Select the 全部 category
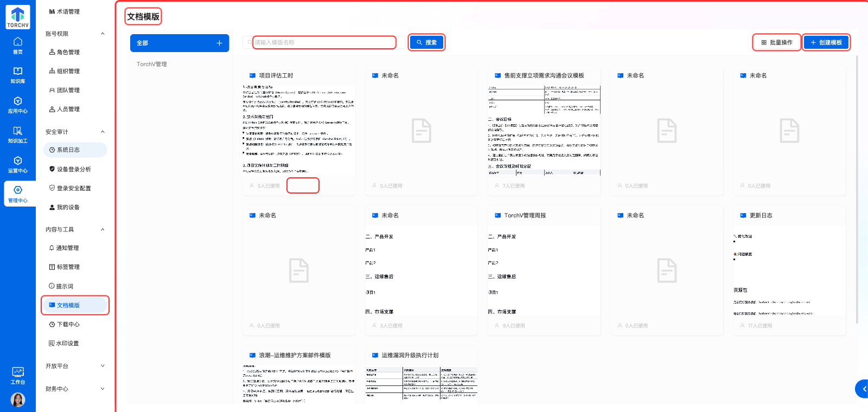868x412 pixels. (x=180, y=43)
